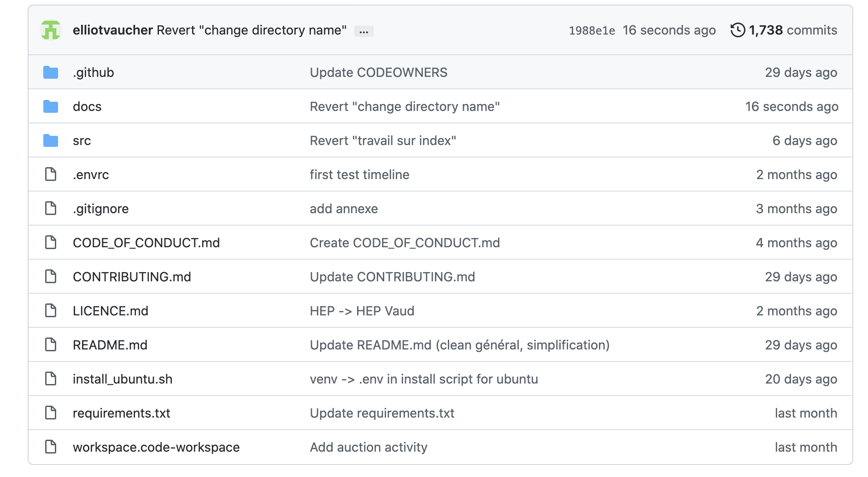Open the Update README.md commit message
Screen dimensions: 868x477
point(459,345)
